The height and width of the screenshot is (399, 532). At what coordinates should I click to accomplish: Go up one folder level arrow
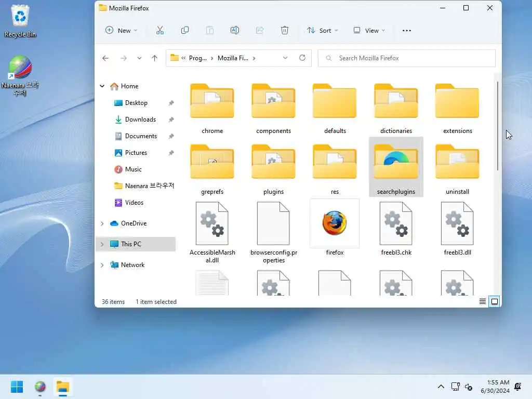pos(154,58)
